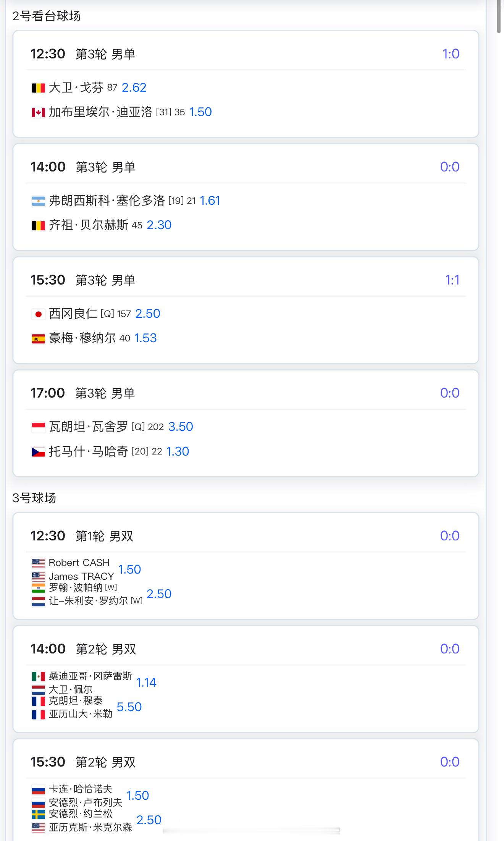Click Japan flag beside 西冈良仁
504x841 pixels.
pos(38,314)
